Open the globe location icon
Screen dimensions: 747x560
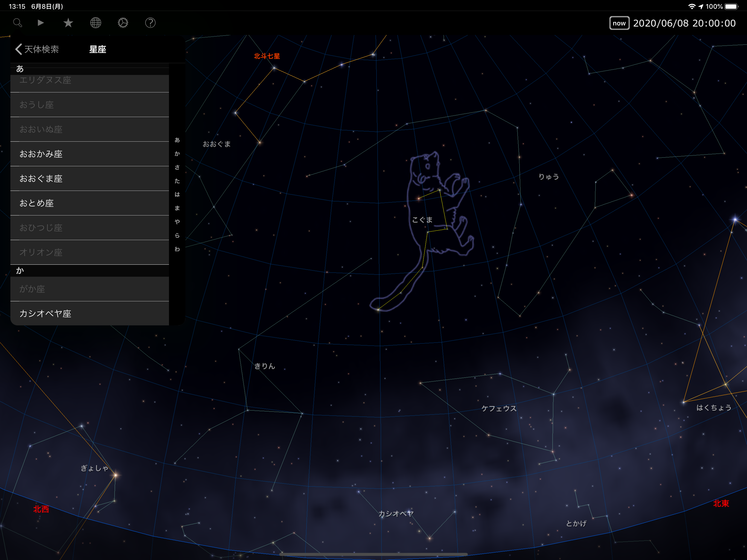(96, 23)
